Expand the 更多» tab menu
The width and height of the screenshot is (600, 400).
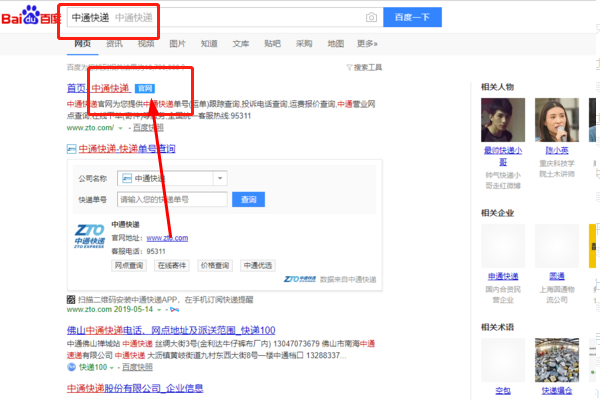tap(367, 44)
